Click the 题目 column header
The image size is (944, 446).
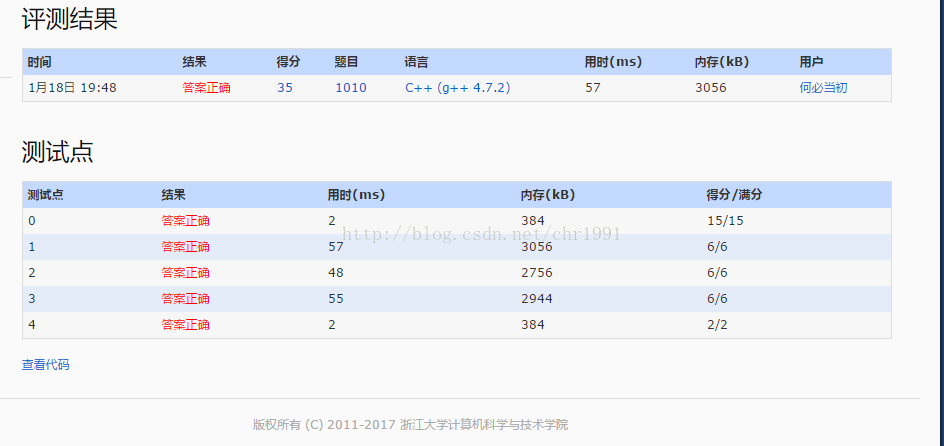click(x=347, y=62)
